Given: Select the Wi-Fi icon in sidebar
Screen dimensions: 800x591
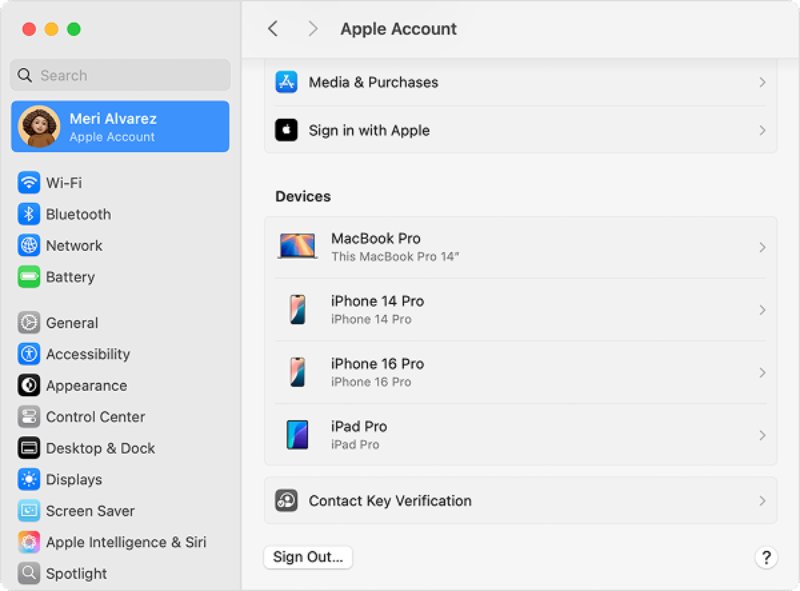Looking at the screenshot, I should [x=31, y=182].
